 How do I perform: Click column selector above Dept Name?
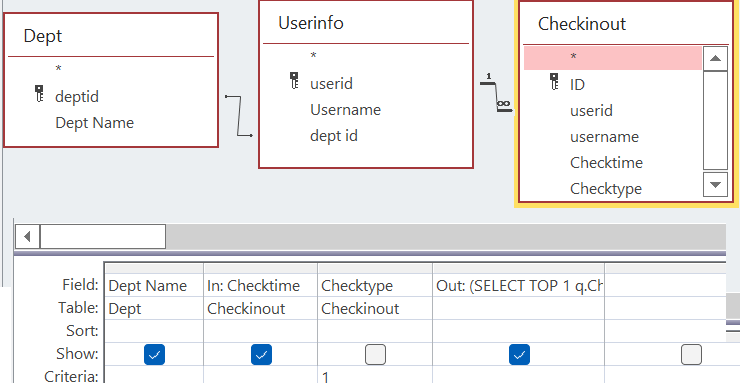pyautogui.click(x=154, y=268)
